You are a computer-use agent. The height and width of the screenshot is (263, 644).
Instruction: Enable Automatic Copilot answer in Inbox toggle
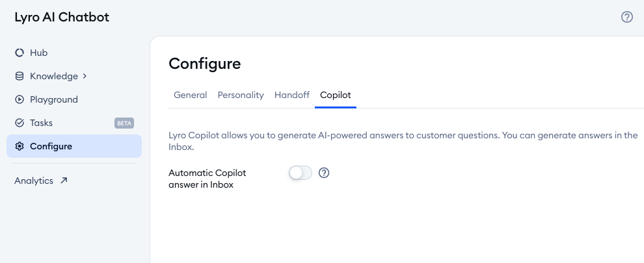(301, 173)
